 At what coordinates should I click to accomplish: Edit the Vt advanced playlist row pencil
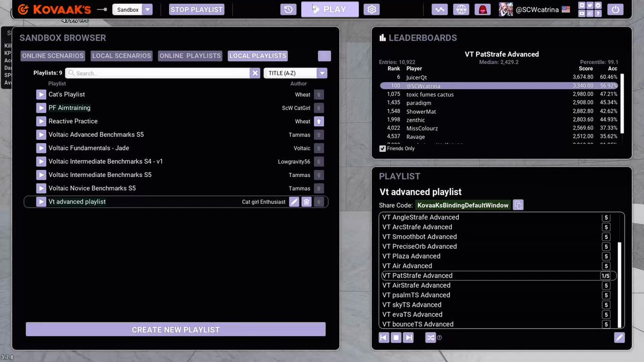coord(294,202)
